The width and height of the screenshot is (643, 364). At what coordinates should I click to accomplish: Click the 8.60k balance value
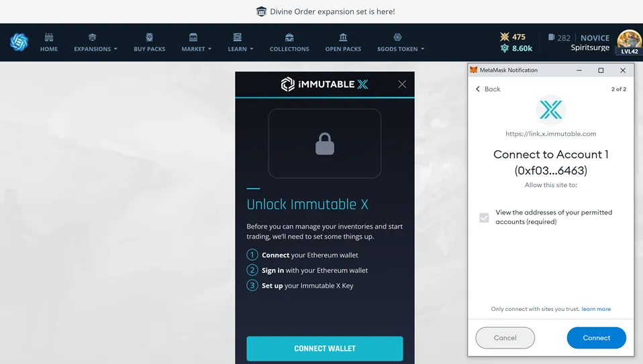[522, 48]
